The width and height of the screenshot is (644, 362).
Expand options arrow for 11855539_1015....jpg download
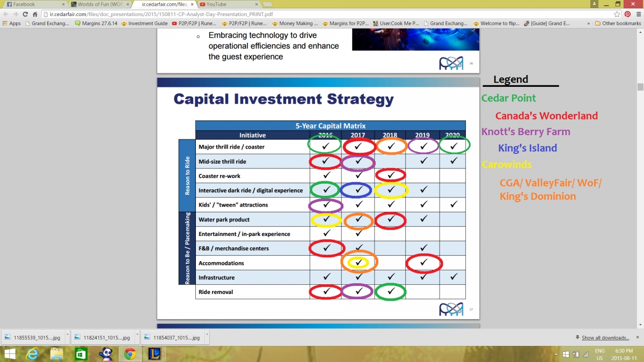(x=67, y=337)
